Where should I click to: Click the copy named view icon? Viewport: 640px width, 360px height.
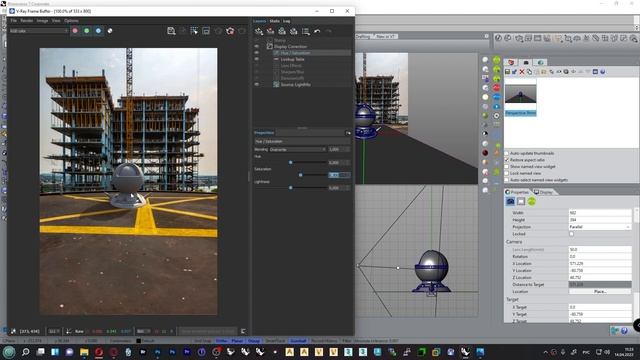[529, 72]
